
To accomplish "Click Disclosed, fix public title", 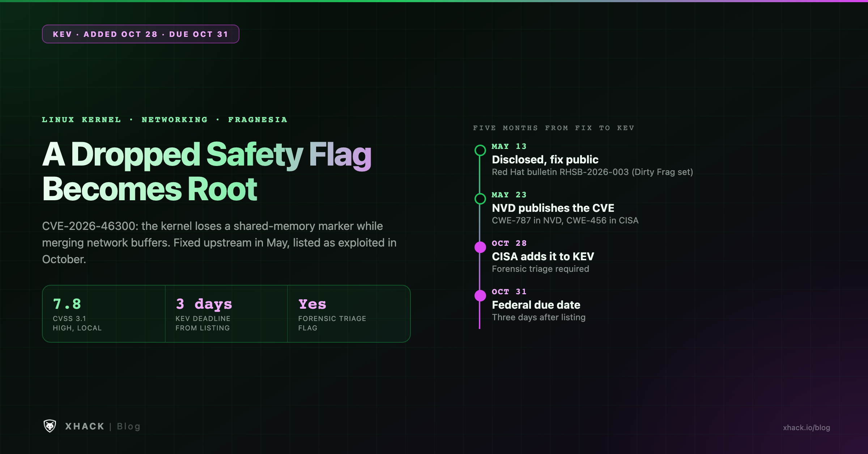I will [545, 159].
